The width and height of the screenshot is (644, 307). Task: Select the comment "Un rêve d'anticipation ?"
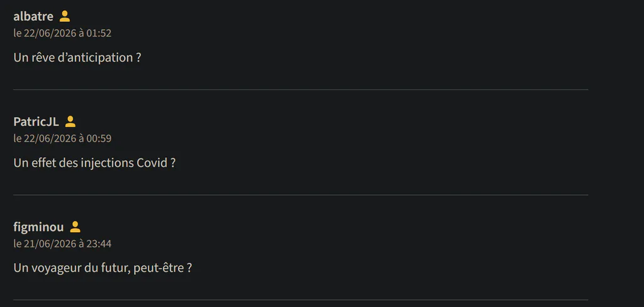(x=77, y=57)
